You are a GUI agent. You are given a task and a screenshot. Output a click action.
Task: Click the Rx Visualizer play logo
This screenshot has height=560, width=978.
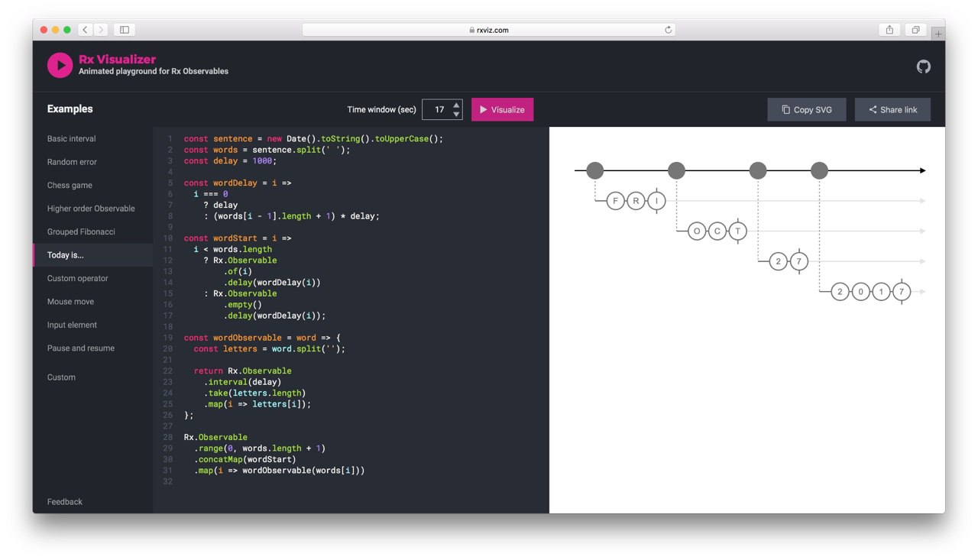click(60, 65)
